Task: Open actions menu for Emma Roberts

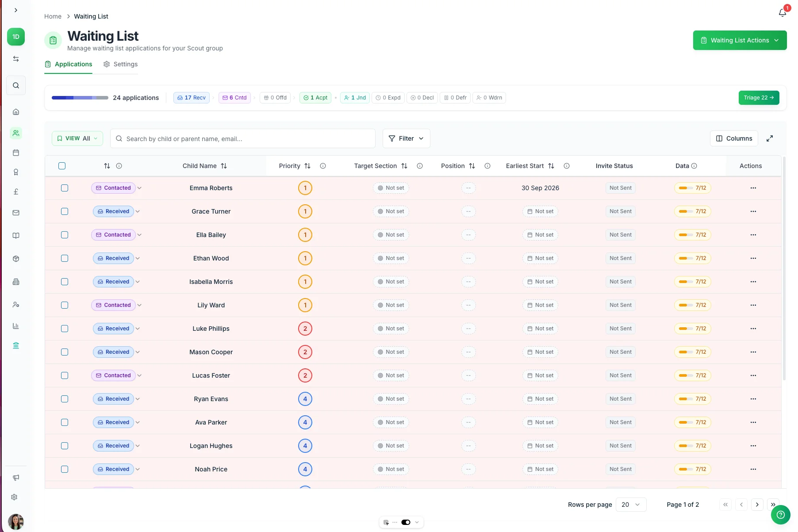Action: click(x=753, y=188)
